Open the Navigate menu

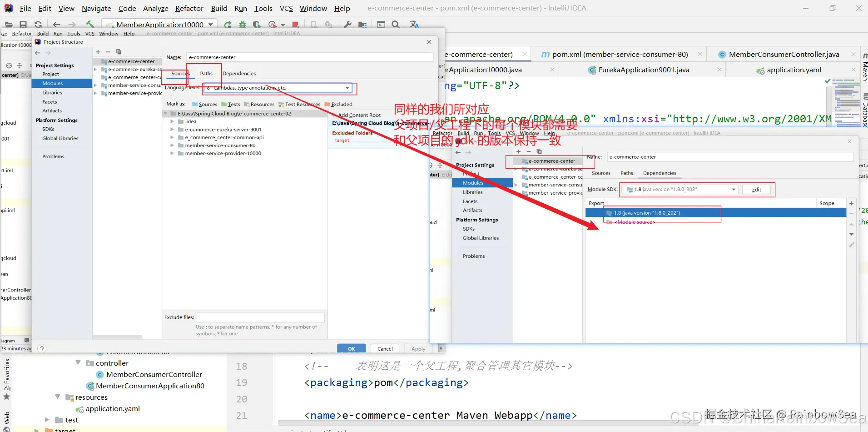click(96, 8)
